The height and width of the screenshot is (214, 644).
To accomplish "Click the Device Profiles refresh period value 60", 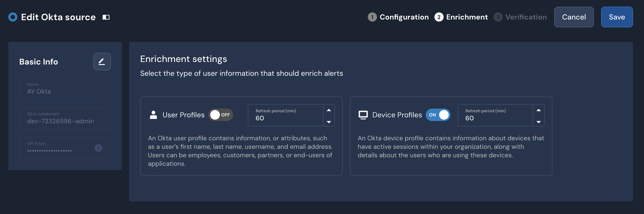I will pos(469,118).
